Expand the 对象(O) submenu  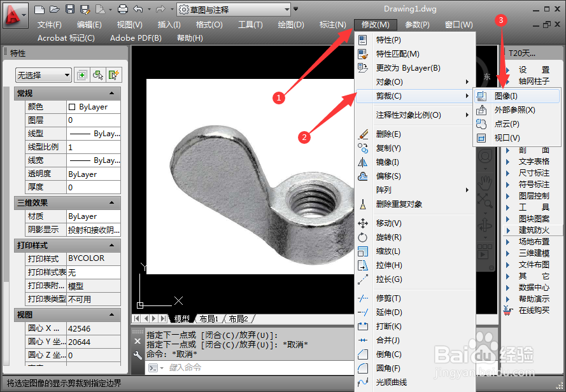pyautogui.click(x=416, y=82)
